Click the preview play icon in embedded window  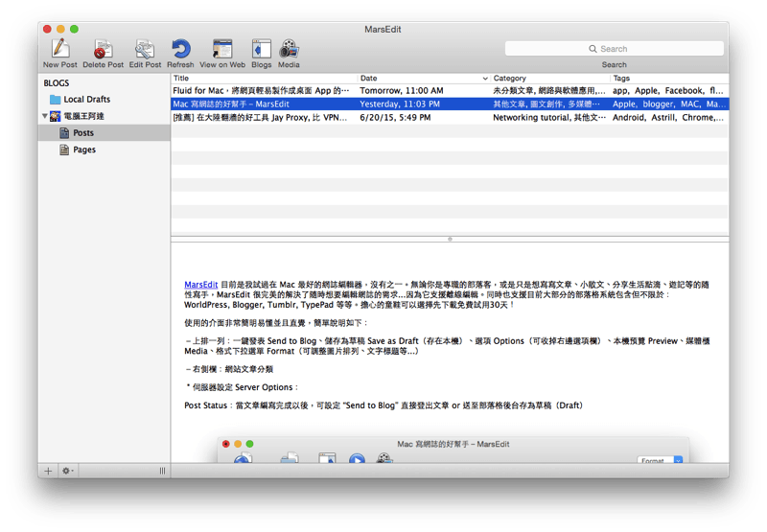coord(357,458)
